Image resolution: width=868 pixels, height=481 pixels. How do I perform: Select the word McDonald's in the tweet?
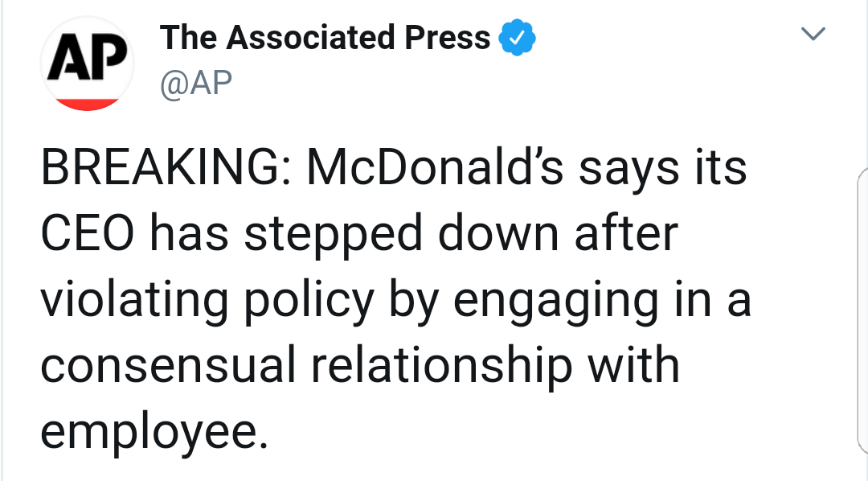click(x=435, y=167)
